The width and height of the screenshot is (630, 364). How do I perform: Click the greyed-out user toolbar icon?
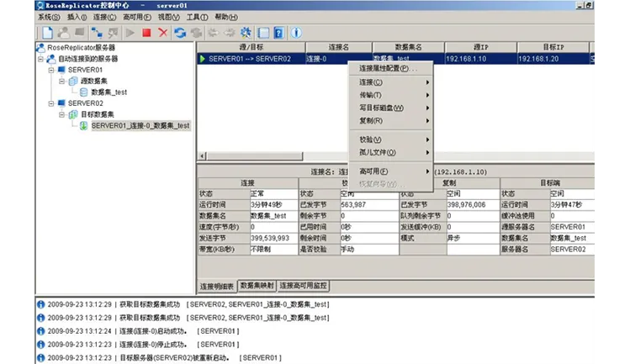(63, 33)
